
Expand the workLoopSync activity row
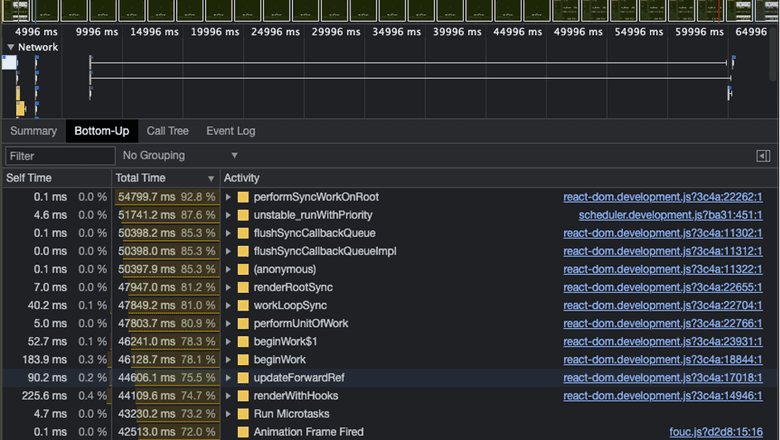pyautogui.click(x=229, y=305)
